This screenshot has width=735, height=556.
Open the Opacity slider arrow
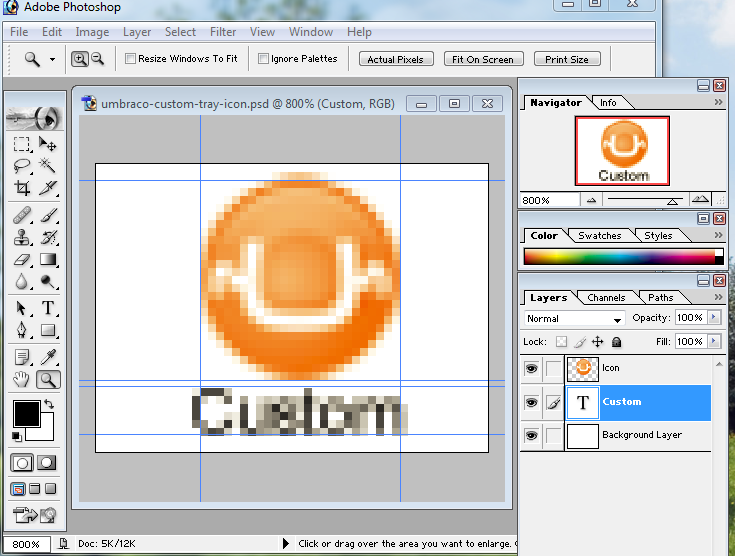tap(714, 317)
